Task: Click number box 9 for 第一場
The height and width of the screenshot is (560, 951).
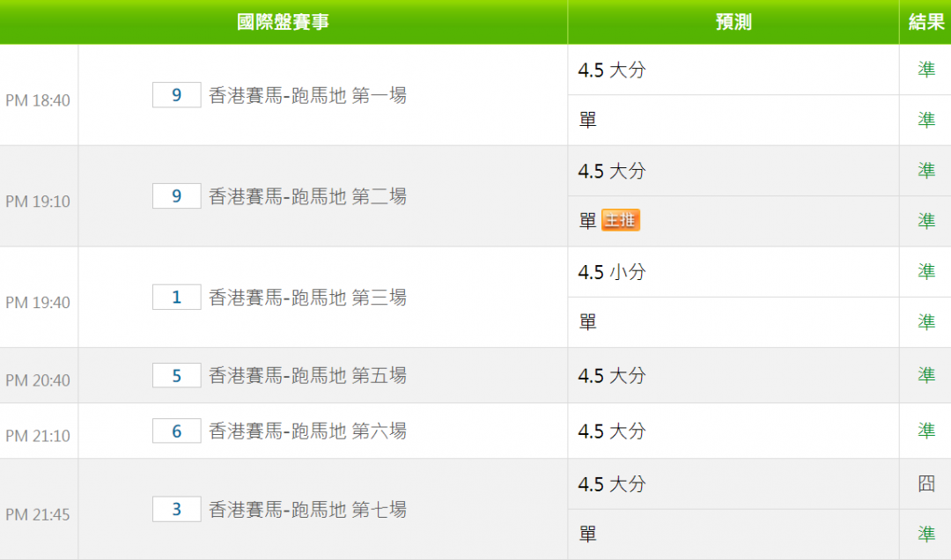Action: coord(176,94)
